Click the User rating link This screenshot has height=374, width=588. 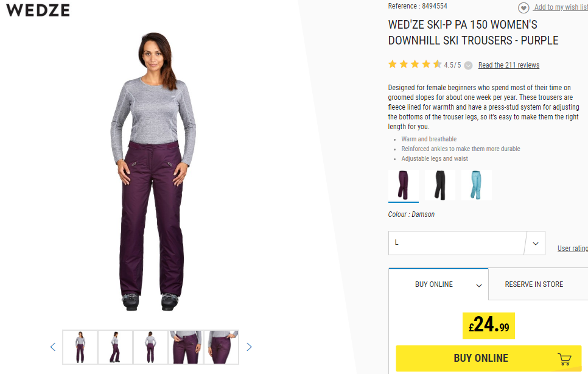[573, 249]
